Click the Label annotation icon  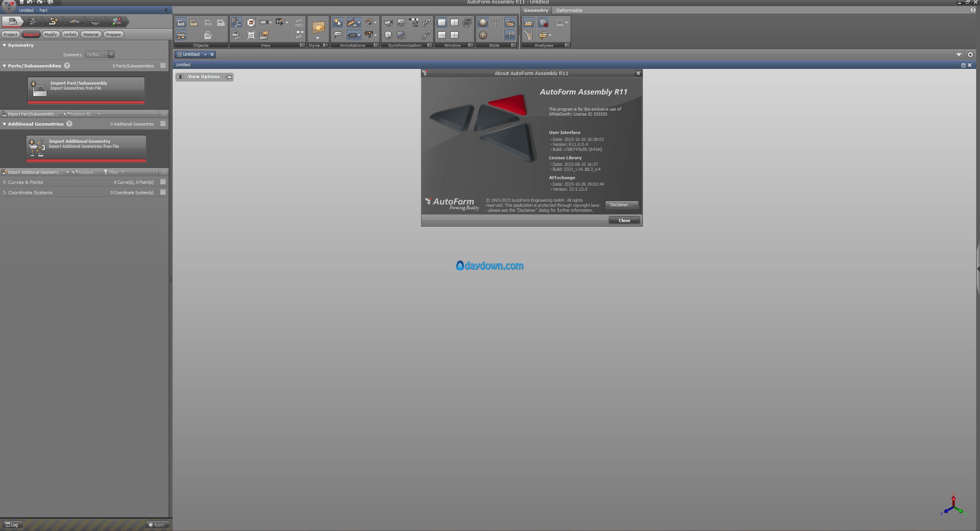coord(338,35)
